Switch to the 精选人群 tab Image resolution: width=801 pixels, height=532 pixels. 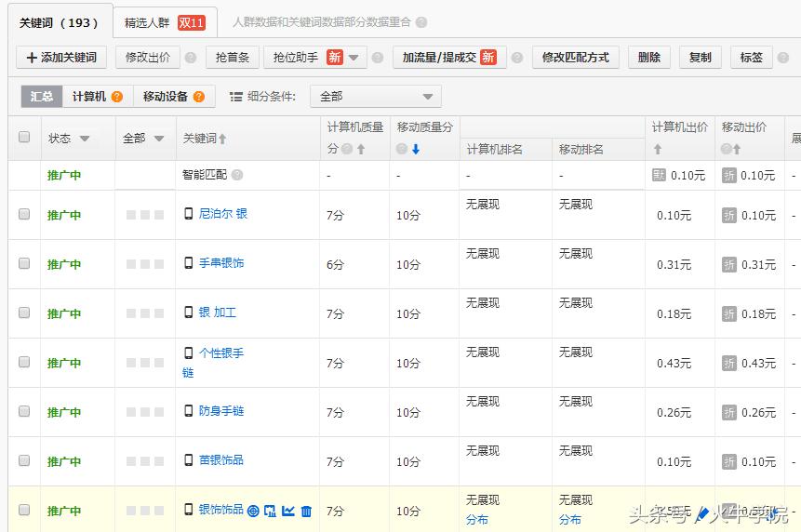click(x=165, y=23)
